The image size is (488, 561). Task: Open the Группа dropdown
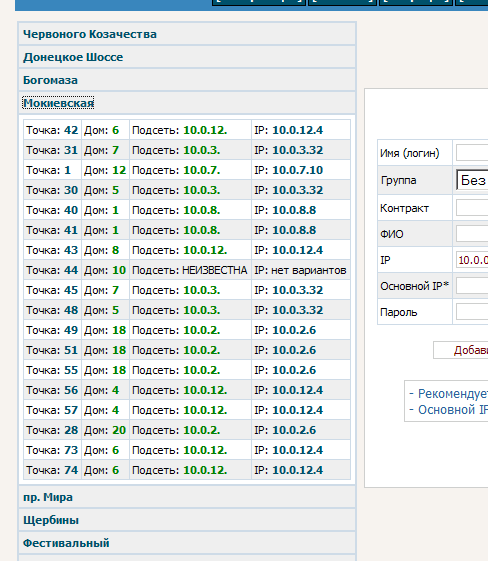(472, 180)
